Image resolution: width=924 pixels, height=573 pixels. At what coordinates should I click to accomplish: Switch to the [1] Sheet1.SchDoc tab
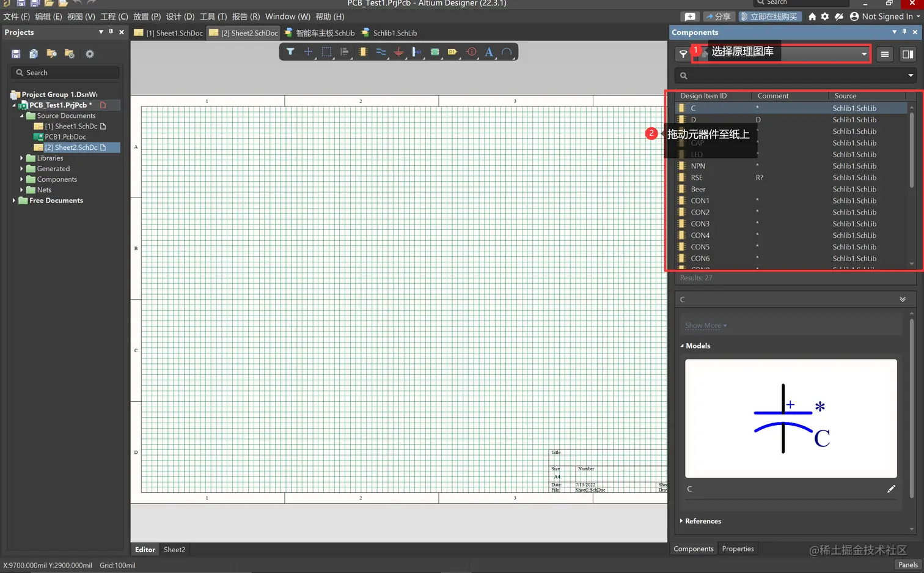(169, 33)
